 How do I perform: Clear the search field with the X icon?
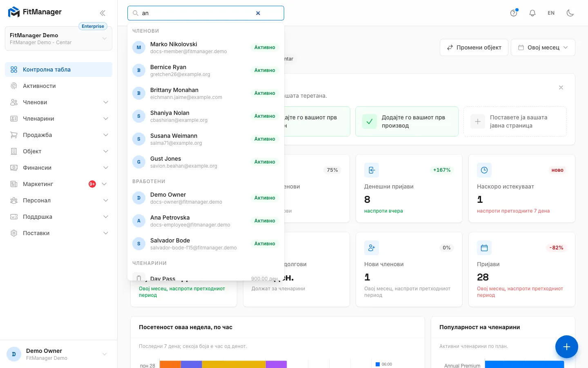(258, 13)
